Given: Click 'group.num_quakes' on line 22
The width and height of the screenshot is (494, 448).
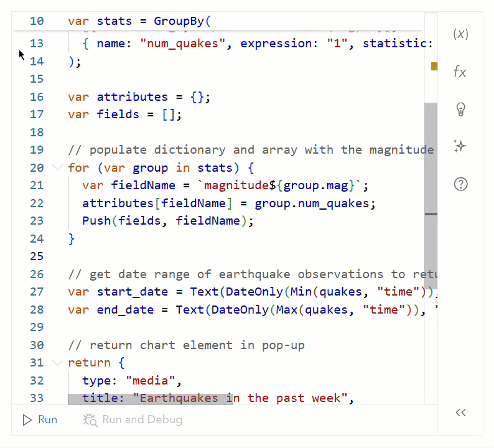Looking at the screenshot, I should 312,203.
